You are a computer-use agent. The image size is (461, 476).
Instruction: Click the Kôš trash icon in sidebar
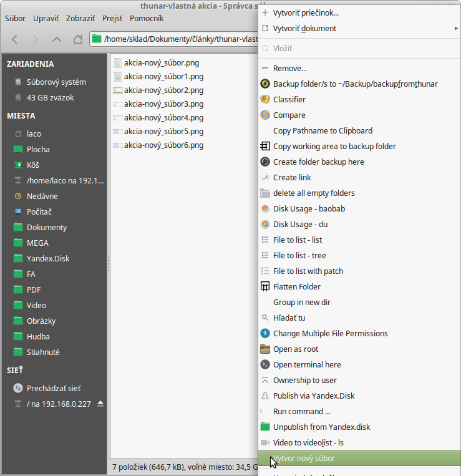tap(18, 165)
